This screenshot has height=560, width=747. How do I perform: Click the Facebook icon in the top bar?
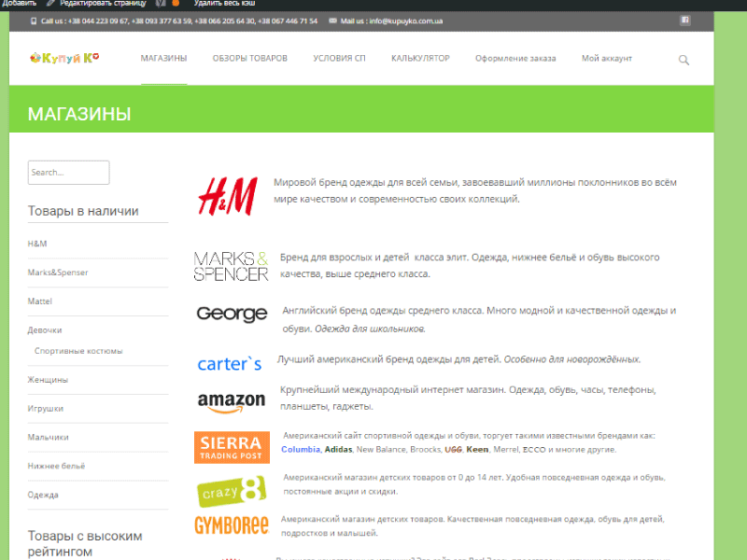click(685, 21)
